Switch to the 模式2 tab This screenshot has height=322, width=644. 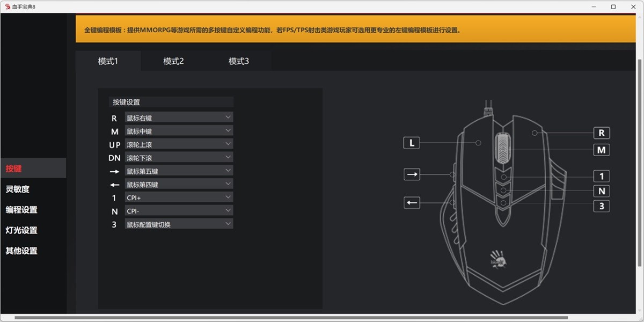[173, 61]
